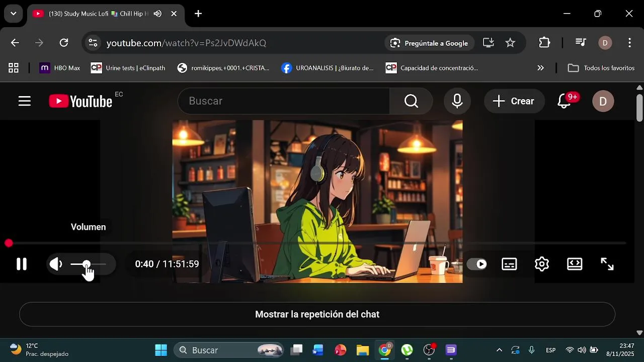Click the Mostrar la repetición del chat button
Screen dimensions: 644x362
317,314
